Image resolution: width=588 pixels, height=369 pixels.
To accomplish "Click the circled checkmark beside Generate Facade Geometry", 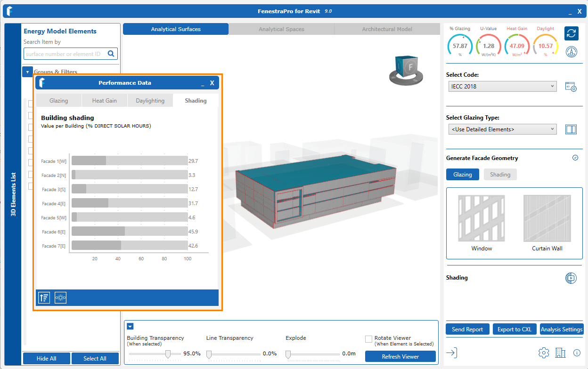I will pos(575,158).
